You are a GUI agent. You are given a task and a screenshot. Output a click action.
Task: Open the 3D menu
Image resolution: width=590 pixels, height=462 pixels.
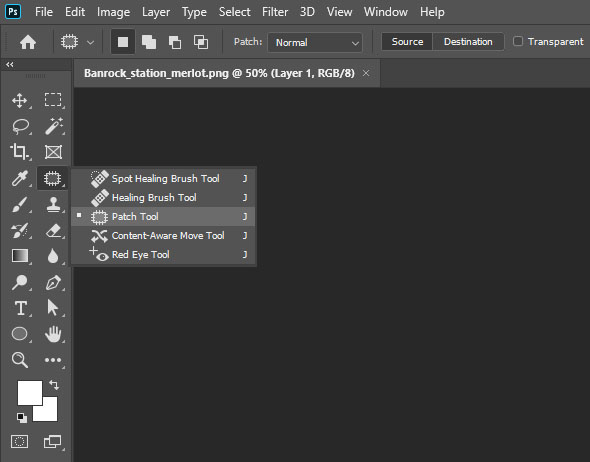(x=307, y=12)
